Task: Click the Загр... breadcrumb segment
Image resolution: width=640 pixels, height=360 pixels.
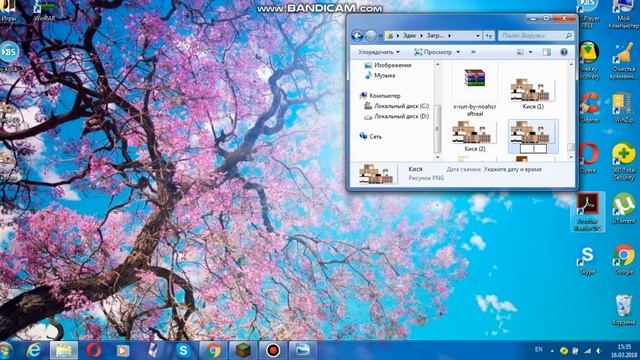Action: [x=435, y=36]
